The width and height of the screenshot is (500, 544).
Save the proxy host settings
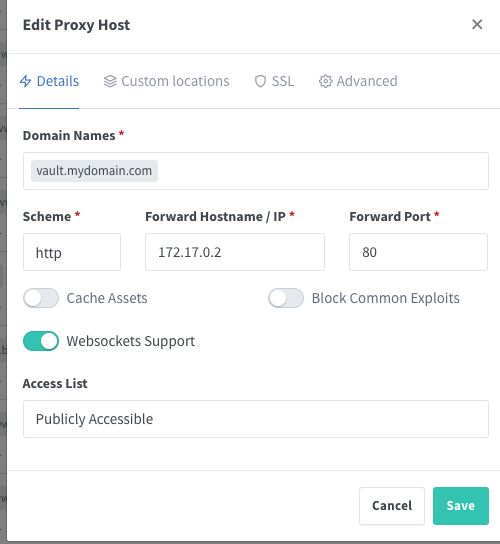[461, 506]
